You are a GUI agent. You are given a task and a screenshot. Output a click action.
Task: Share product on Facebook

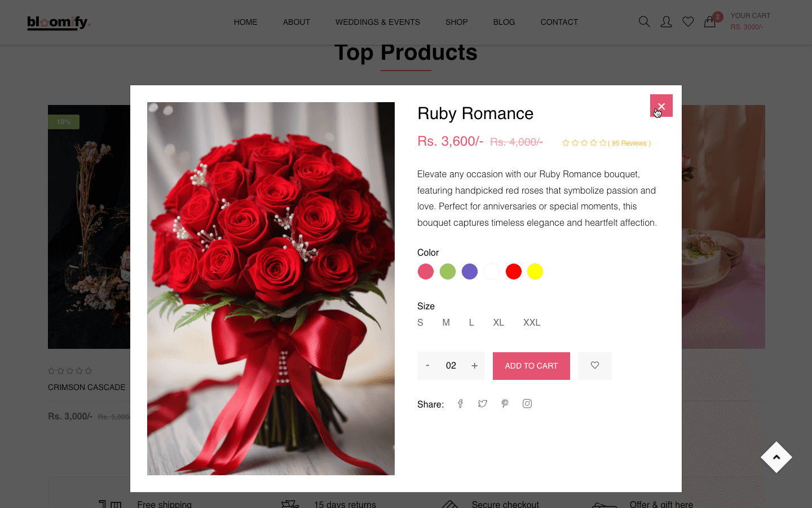click(x=460, y=404)
